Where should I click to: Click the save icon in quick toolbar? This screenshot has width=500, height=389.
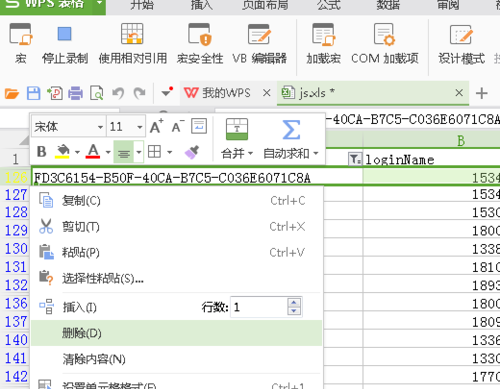[x=33, y=93]
